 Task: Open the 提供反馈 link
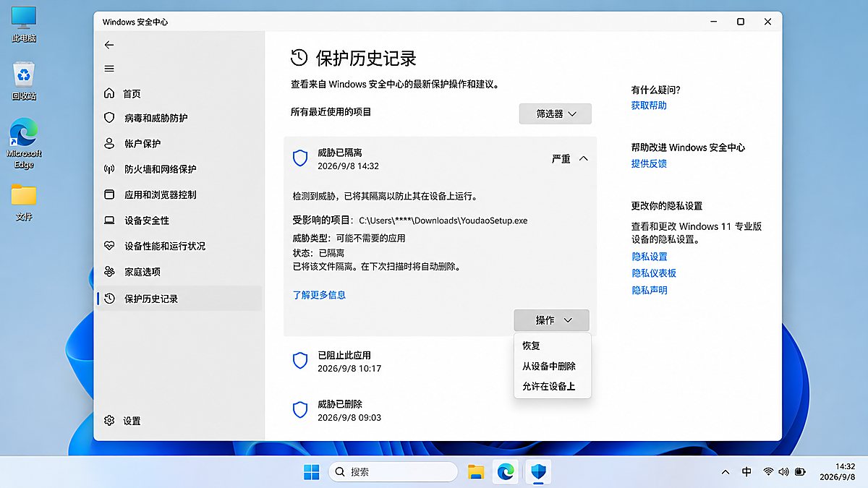point(649,164)
